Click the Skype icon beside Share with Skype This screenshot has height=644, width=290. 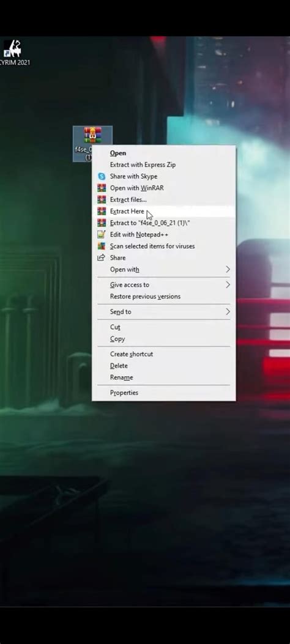click(102, 176)
